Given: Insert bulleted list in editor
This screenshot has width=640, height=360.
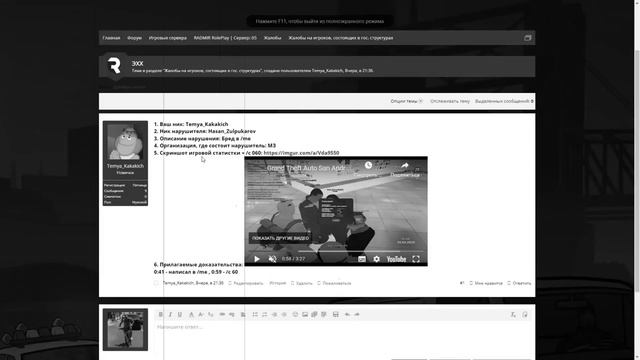Looking at the screenshot, I should [x=255, y=314].
